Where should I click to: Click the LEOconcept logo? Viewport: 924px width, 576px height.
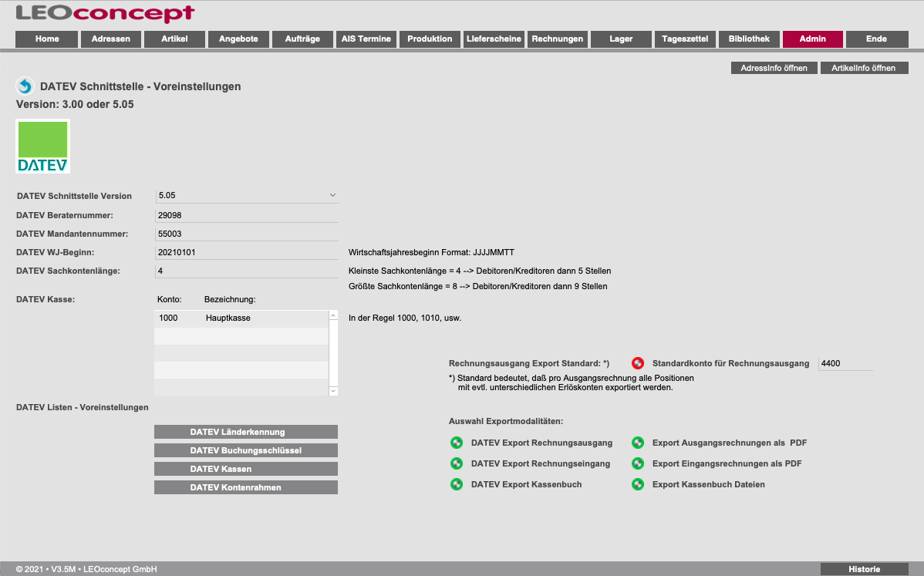pyautogui.click(x=106, y=13)
